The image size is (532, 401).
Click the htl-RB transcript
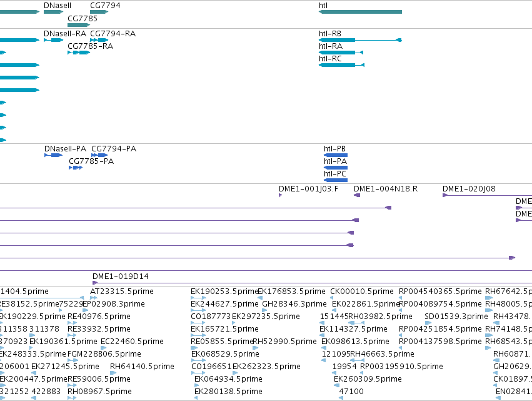[360, 40]
